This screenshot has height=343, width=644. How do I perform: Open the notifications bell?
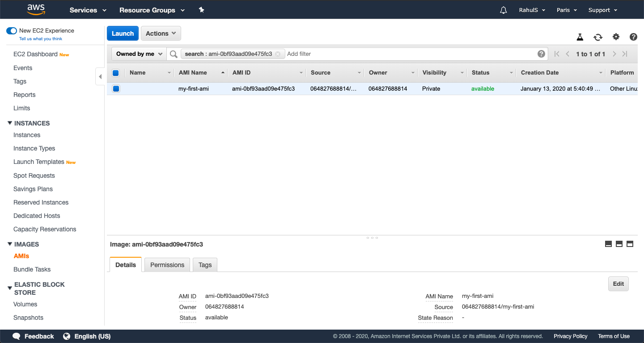click(x=503, y=9)
